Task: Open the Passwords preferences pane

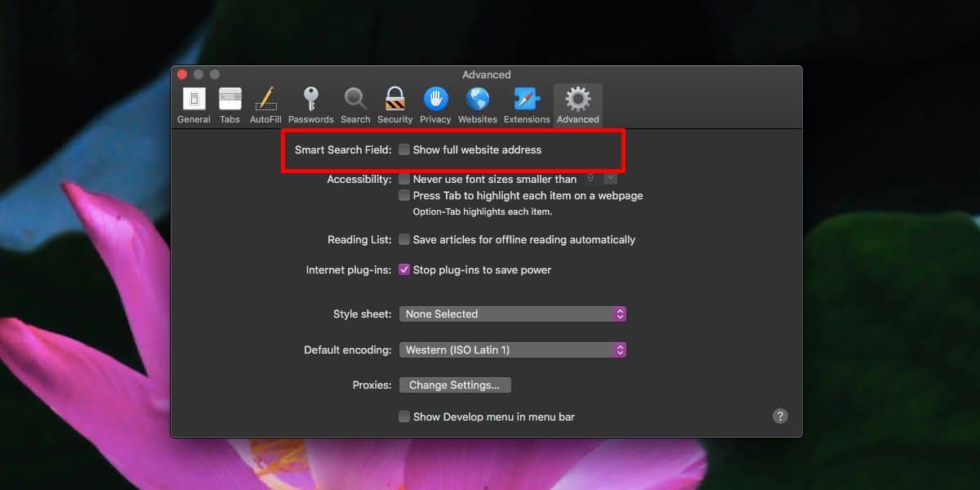Action: [x=310, y=102]
